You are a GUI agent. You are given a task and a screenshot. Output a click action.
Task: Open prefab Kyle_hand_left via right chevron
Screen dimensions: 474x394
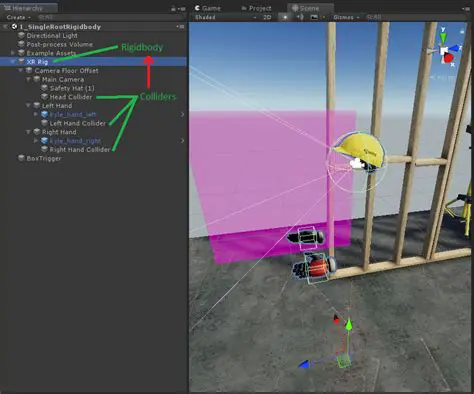[182, 114]
